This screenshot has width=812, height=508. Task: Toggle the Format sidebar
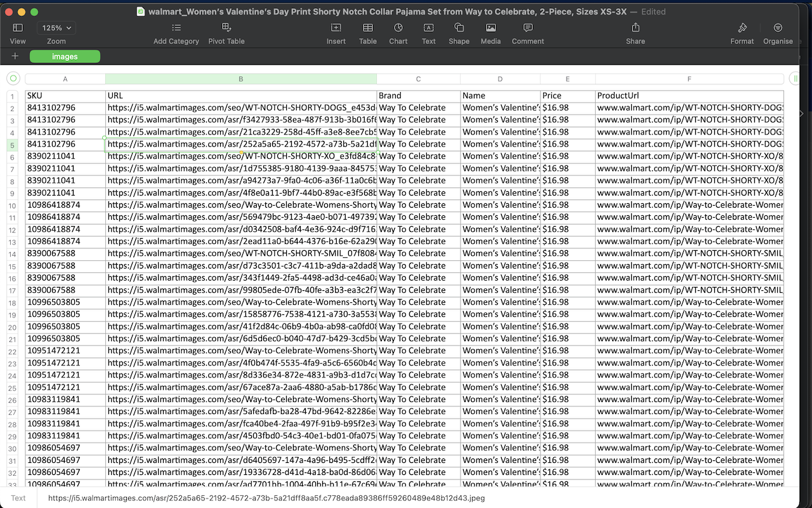click(742, 28)
